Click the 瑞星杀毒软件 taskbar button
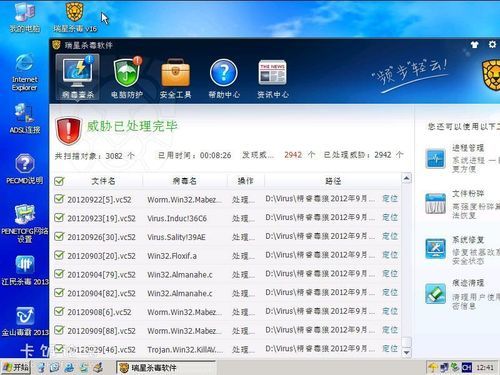 [166, 368]
